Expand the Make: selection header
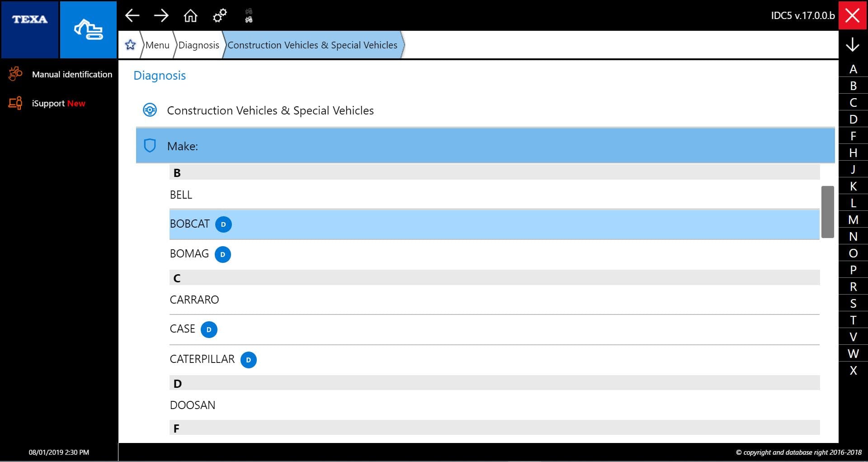The image size is (868, 462). pos(485,146)
